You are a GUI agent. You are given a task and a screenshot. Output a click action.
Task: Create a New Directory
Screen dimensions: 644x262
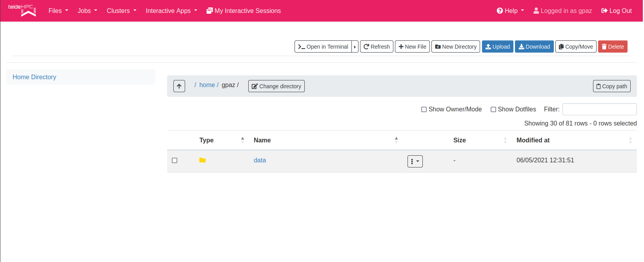(x=455, y=47)
